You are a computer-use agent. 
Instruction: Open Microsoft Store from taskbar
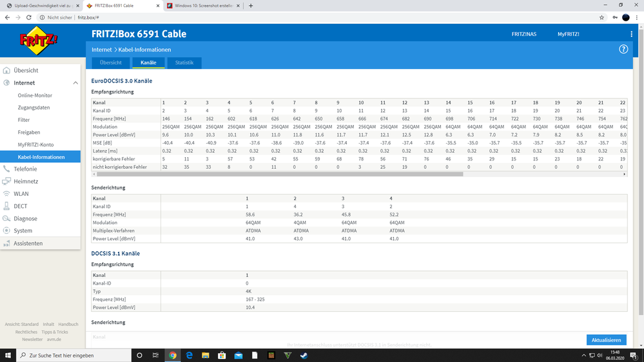click(222, 356)
